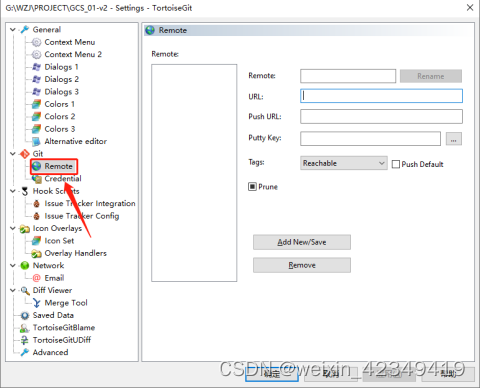Screen dimensions: 480x388
Task: Collapse the Network tree node
Action: (x=13, y=266)
